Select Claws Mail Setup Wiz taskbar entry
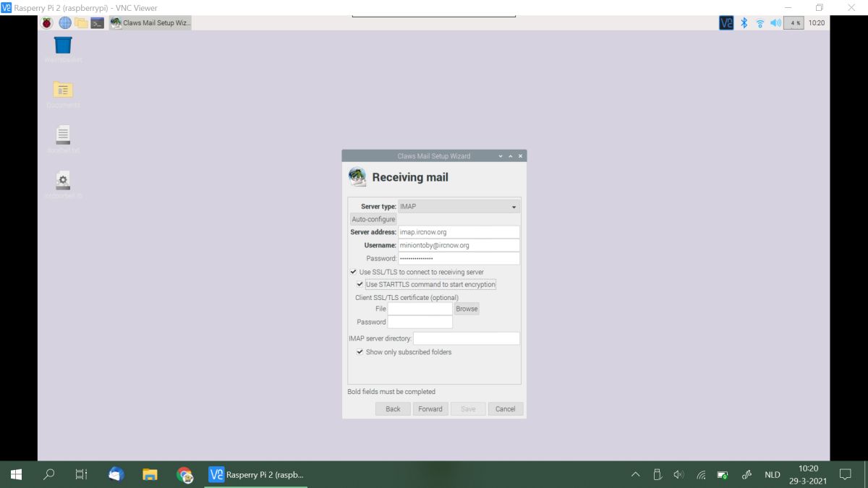This screenshot has height=488, width=868. click(x=150, y=23)
